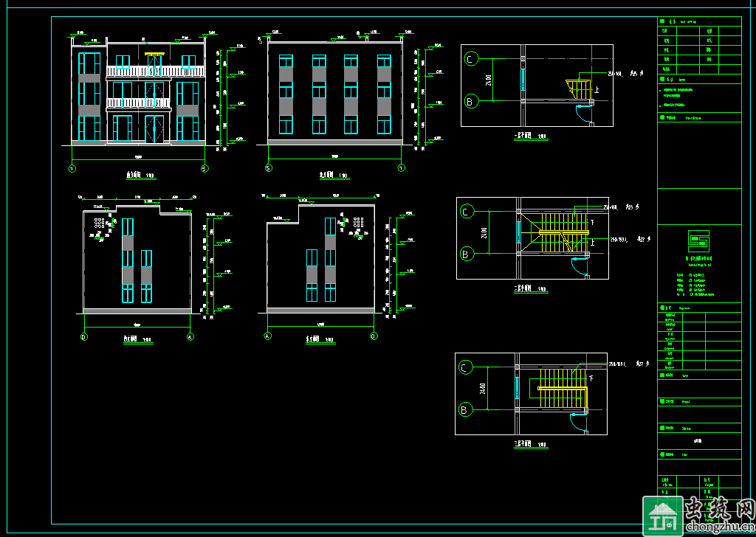
Task: Select axis bubble D at west elevation's left
Action: tap(84, 337)
